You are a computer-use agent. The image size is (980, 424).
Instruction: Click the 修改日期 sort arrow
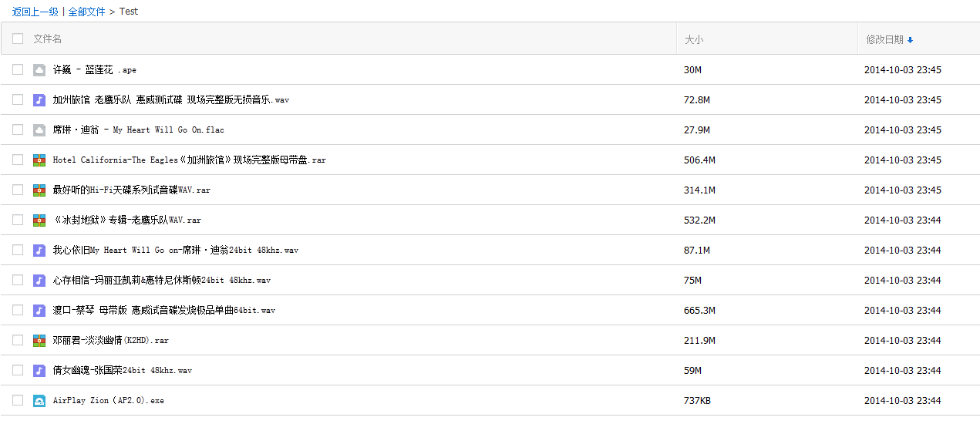[x=910, y=40]
